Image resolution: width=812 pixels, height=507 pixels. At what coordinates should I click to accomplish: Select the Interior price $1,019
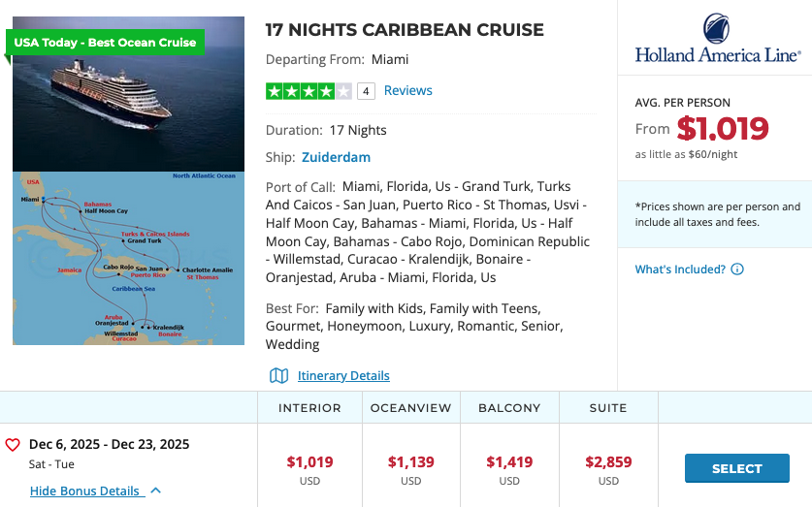[x=309, y=462]
